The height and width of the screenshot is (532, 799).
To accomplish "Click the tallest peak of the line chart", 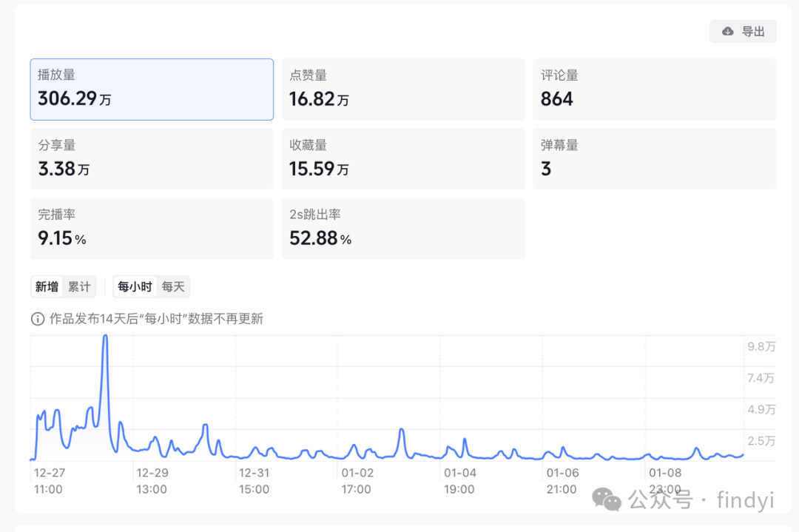I will pyautogui.click(x=106, y=336).
